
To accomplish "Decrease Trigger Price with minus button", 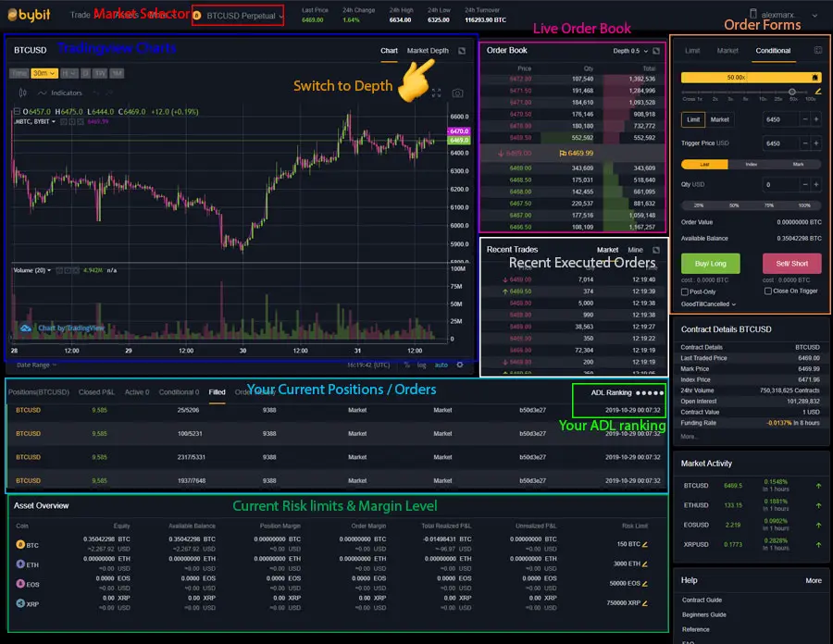I will pos(805,143).
